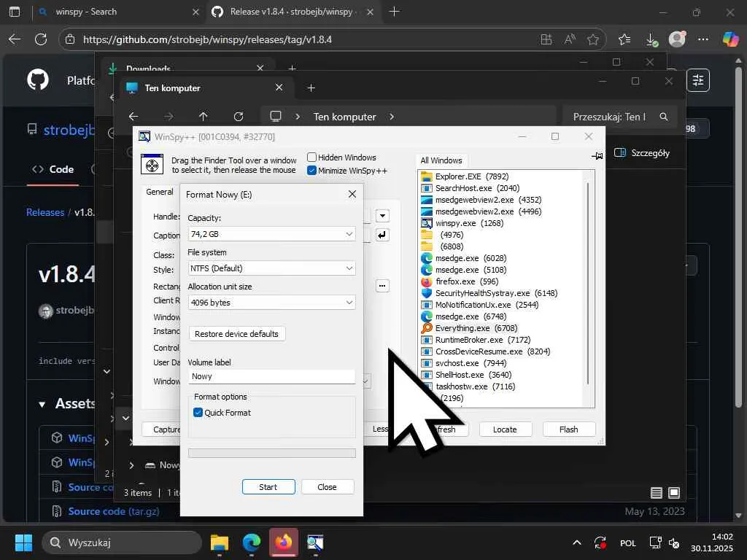Click the Explorer.EXE (7892) entry icon

(x=426, y=176)
